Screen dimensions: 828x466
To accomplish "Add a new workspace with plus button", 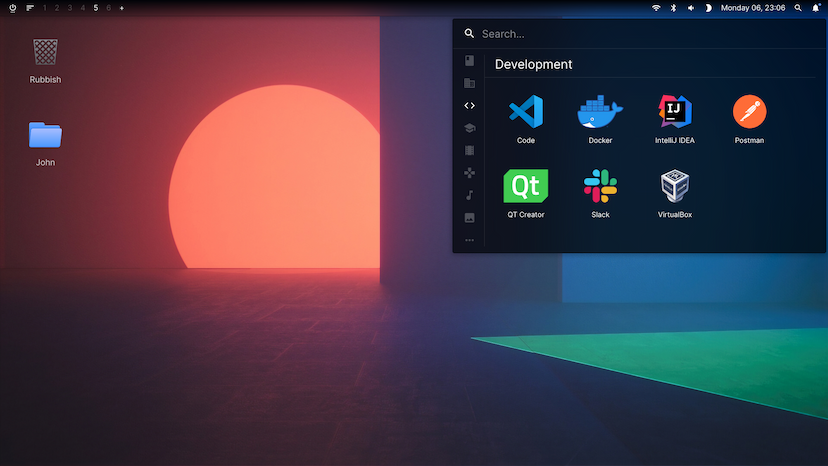I will pyautogui.click(x=122, y=8).
